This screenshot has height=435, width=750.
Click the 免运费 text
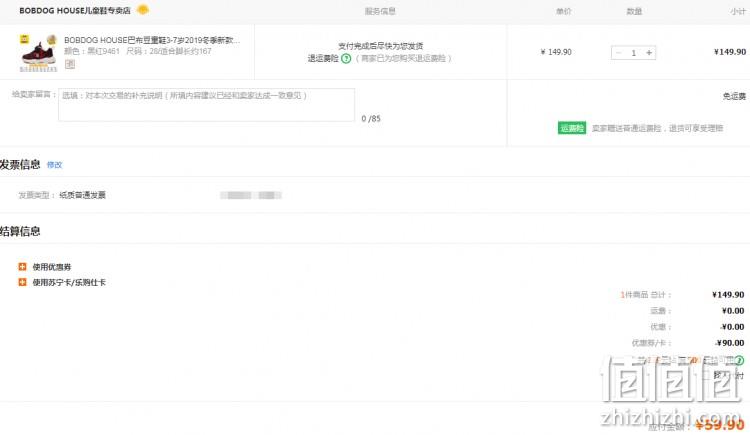(x=734, y=96)
